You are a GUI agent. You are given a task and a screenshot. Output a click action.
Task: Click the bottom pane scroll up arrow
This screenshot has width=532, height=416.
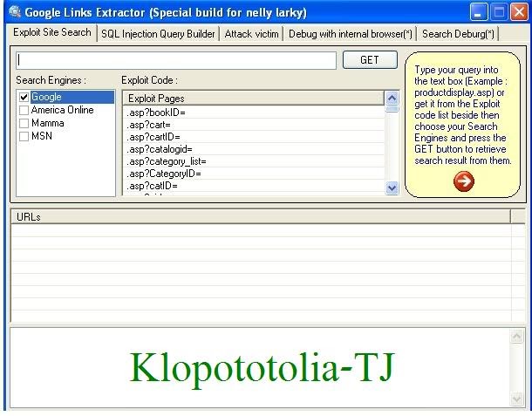click(516, 337)
